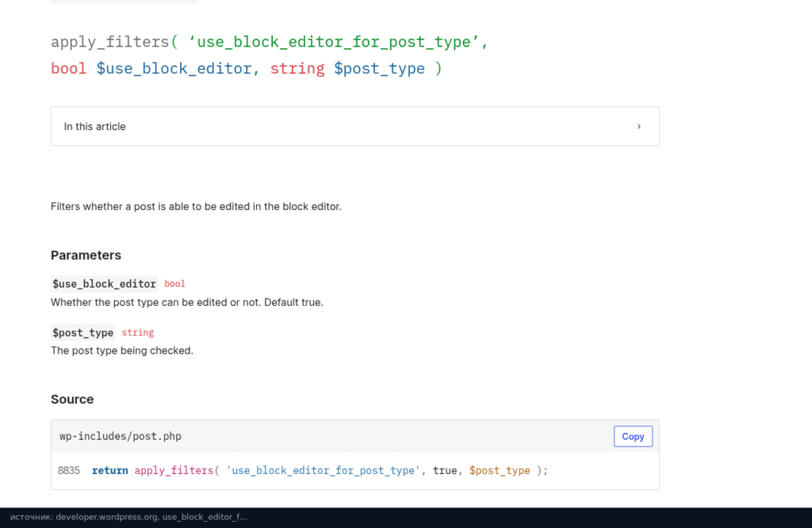
Task: Click 'string $post_type' in the title heading
Action: click(x=347, y=68)
